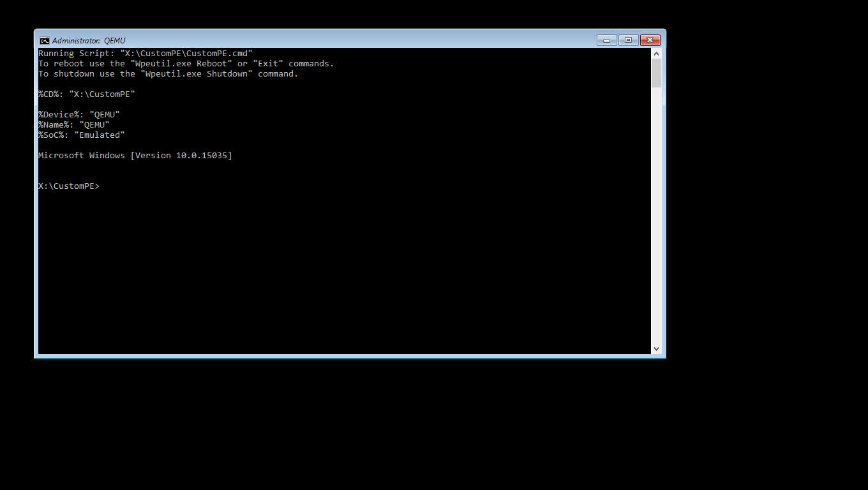Click the X:\CustomPE> command prompt

[69, 186]
